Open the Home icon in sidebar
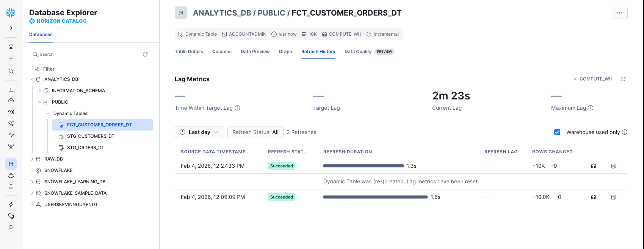This screenshot has height=249, width=644. coord(11,47)
